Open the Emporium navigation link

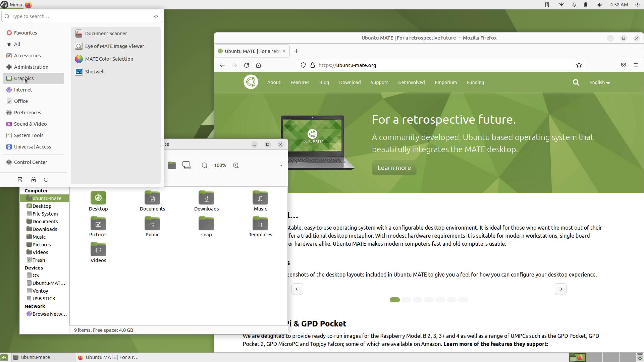point(446,82)
